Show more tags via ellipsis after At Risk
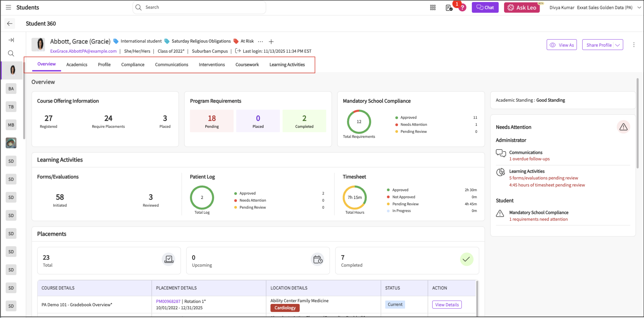The image size is (644, 318). 260,41
